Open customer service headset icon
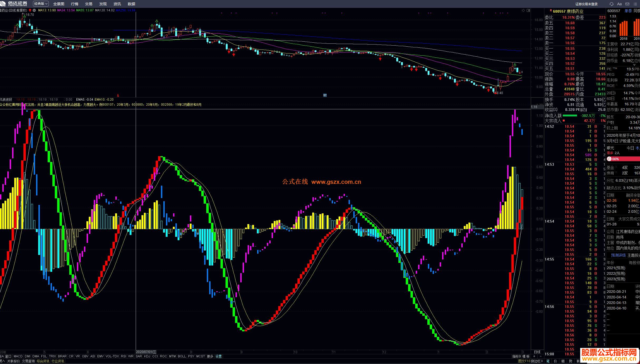This screenshot has height=364, width=640. click(x=612, y=4)
